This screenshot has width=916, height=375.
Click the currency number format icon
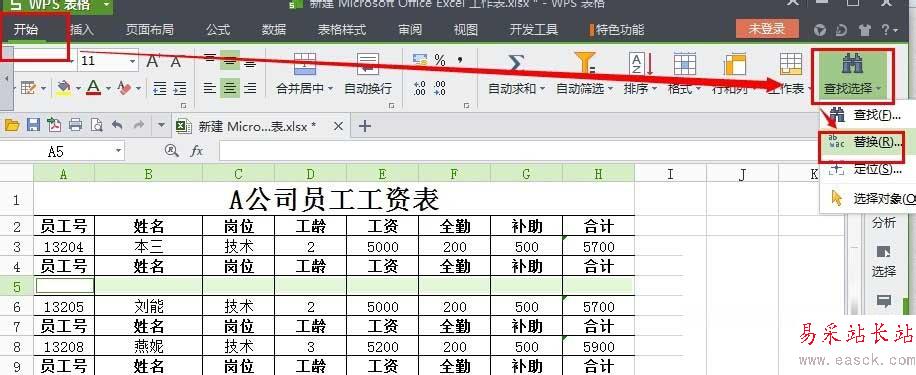[419, 60]
